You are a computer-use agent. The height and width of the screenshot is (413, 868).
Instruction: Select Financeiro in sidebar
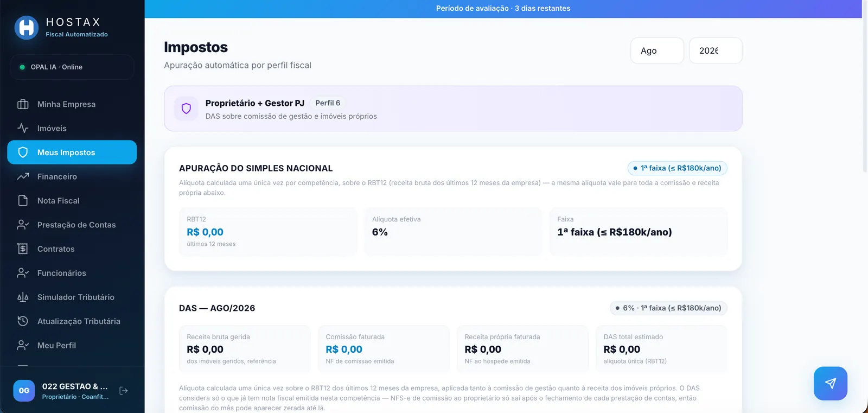[72, 176]
